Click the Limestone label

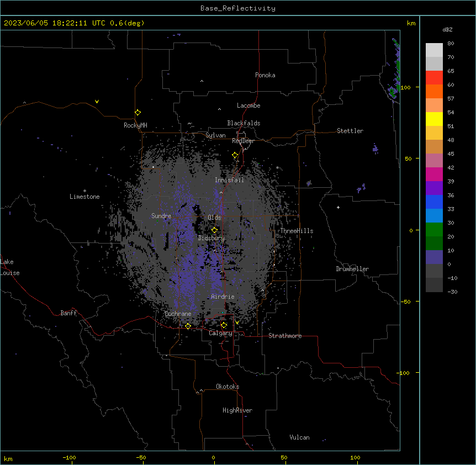click(x=84, y=197)
